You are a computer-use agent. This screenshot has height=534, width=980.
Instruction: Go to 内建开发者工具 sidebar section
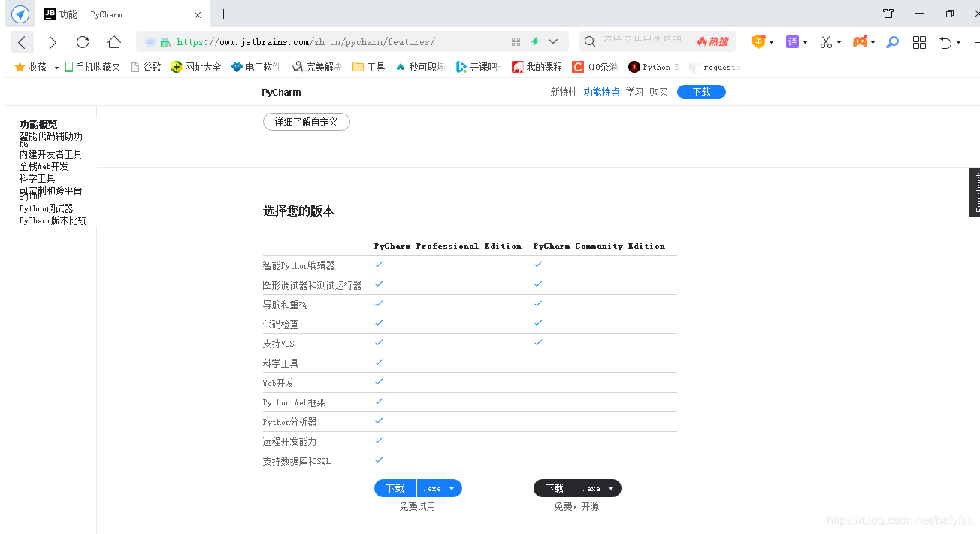(51, 154)
